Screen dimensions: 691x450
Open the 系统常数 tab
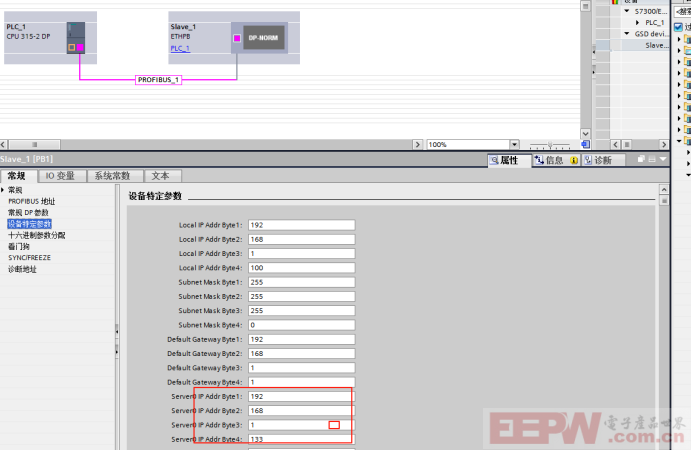tap(112, 176)
